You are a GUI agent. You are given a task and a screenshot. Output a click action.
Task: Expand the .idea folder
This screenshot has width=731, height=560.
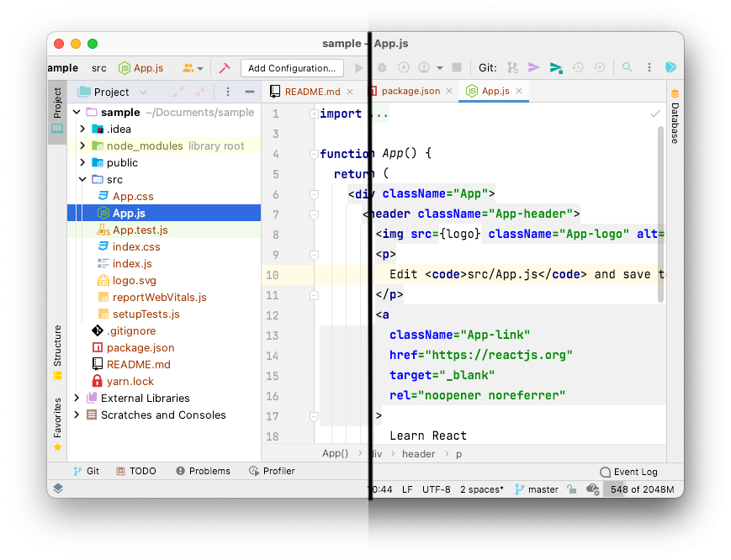(x=82, y=129)
